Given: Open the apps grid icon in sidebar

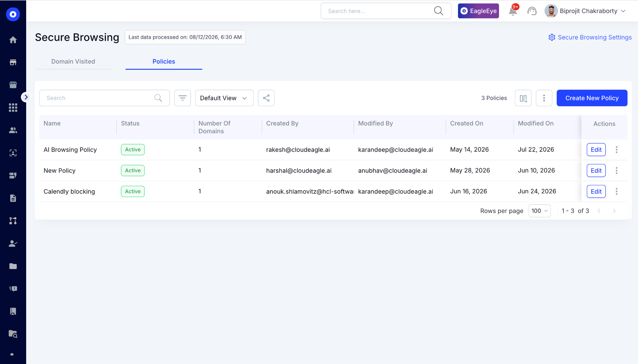Looking at the screenshot, I should point(13,108).
